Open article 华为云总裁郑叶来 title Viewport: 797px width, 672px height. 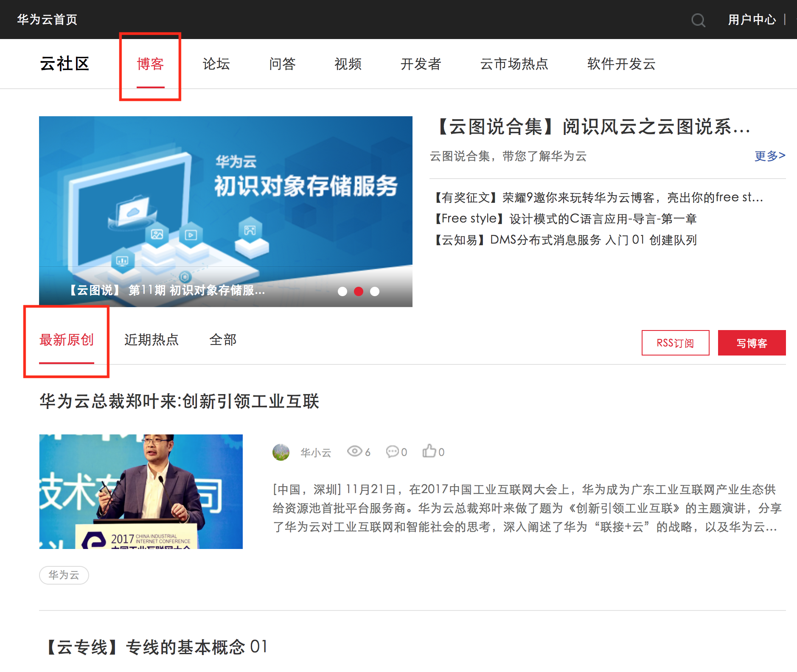[x=179, y=401]
